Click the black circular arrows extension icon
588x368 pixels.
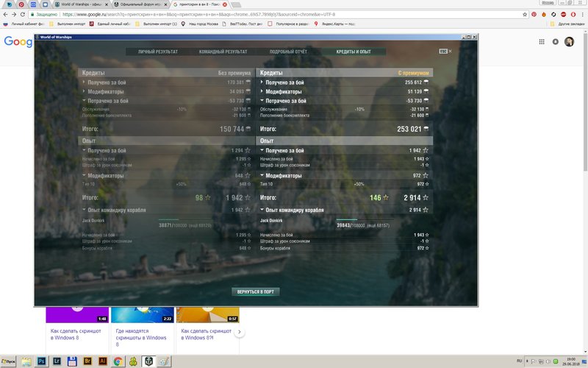click(x=553, y=14)
